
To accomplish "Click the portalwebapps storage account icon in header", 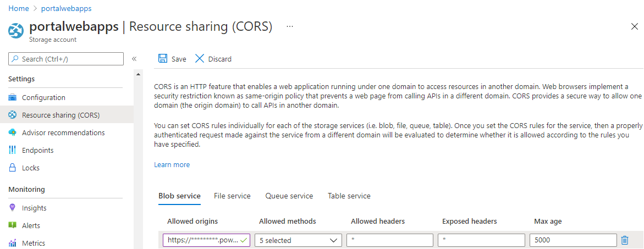I will 16,31.
